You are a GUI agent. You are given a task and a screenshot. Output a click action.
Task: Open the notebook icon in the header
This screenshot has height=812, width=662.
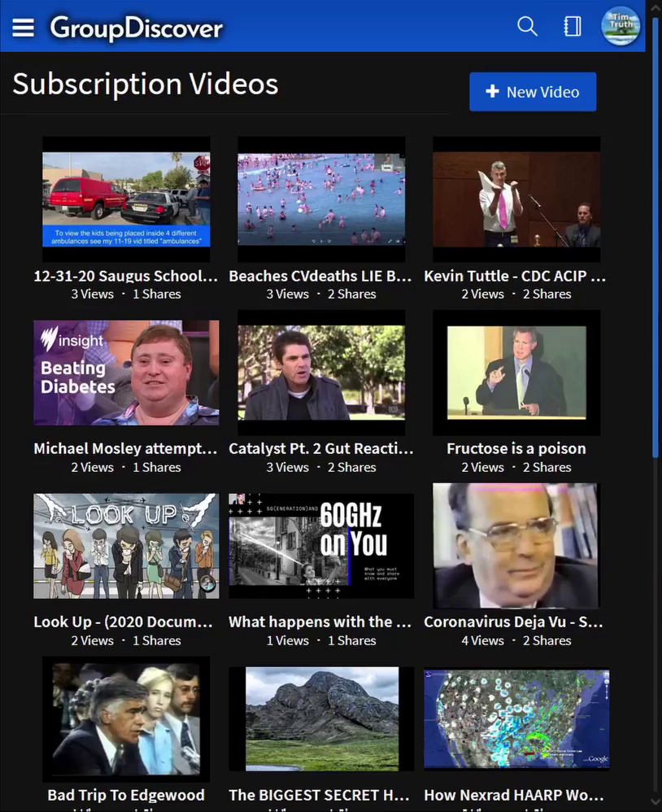[573, 26]
